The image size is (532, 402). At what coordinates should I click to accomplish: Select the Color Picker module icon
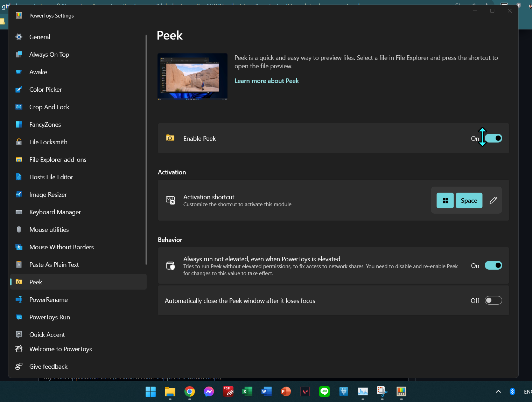coord(19,89)
